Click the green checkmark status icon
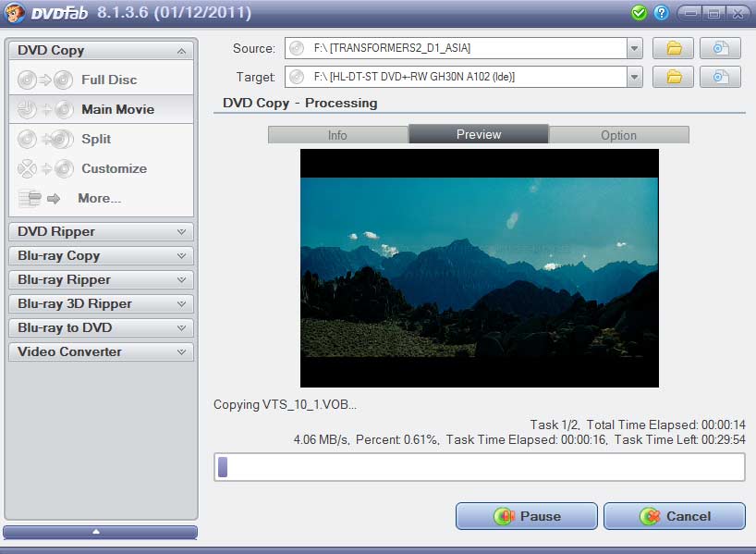 tap(640, 13)
